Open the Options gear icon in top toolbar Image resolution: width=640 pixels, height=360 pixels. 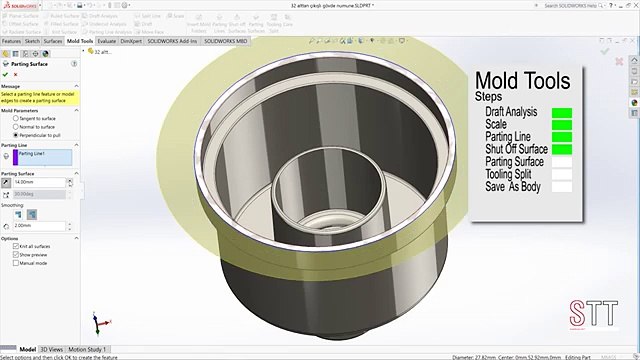coord(124,5)
